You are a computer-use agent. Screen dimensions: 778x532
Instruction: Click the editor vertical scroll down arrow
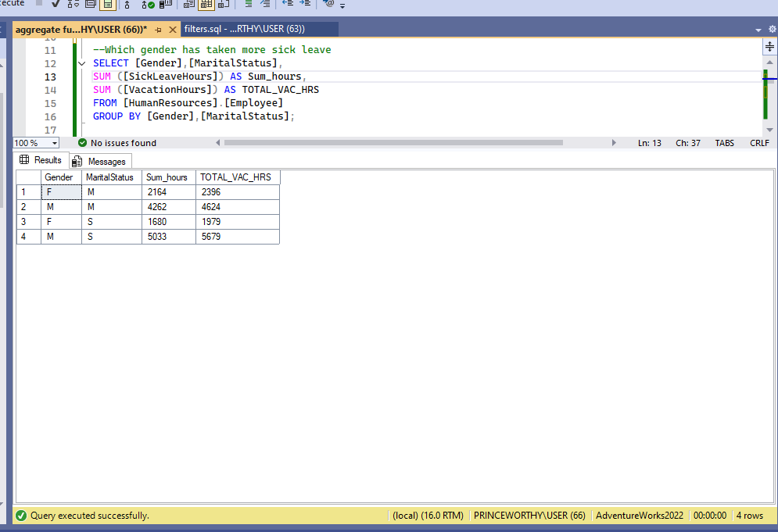[x=769, y=130]
